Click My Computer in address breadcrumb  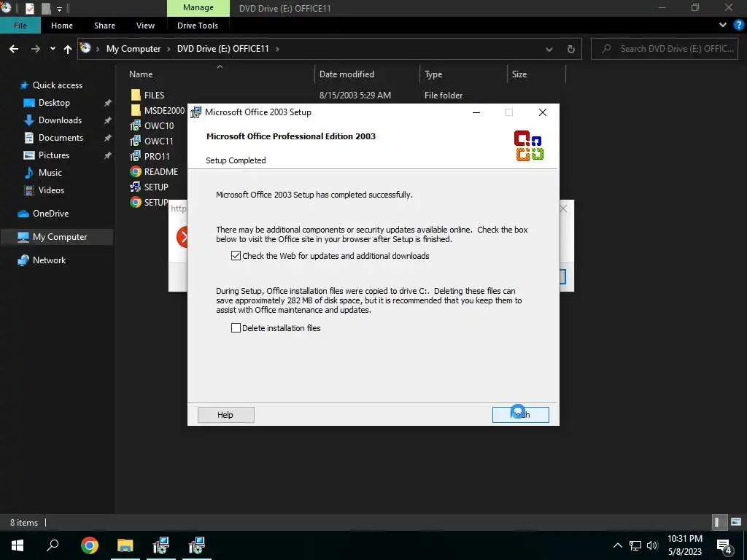(133, 49)
